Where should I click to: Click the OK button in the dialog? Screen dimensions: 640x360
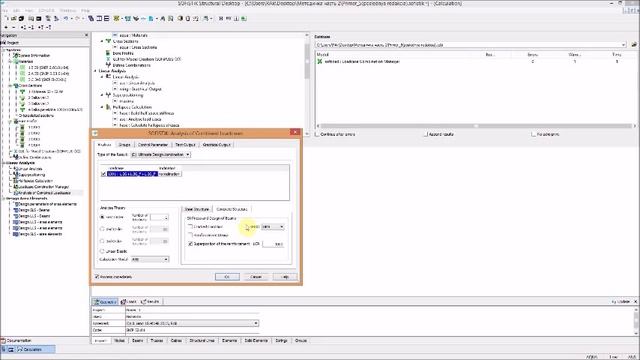pos(227,277)
